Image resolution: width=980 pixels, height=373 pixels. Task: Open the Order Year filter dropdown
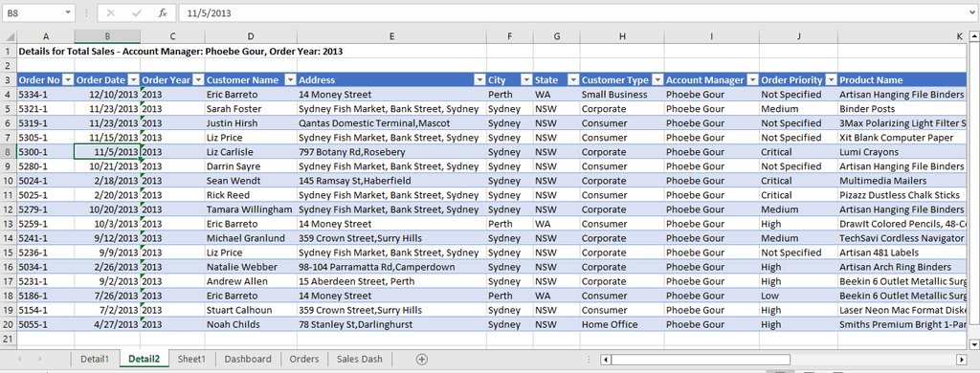click(197, 80)
